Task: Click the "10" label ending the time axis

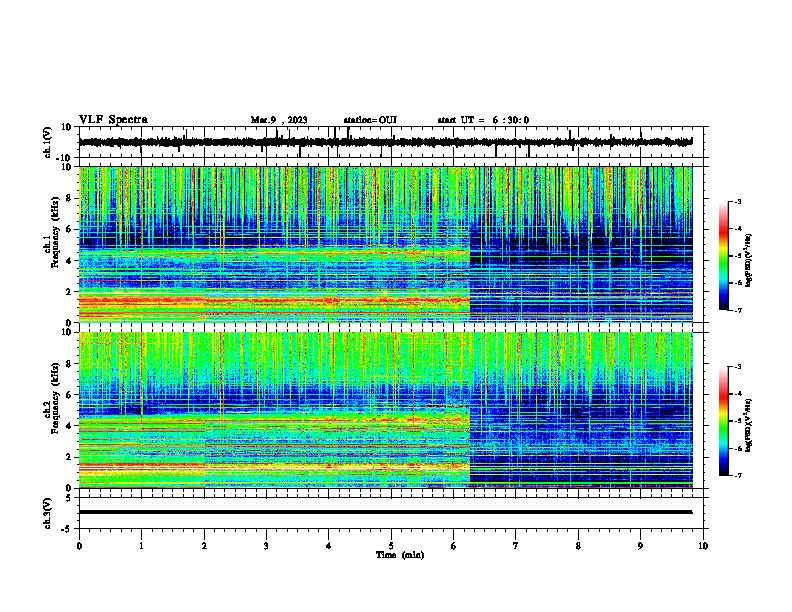Action: pos(703,546)
